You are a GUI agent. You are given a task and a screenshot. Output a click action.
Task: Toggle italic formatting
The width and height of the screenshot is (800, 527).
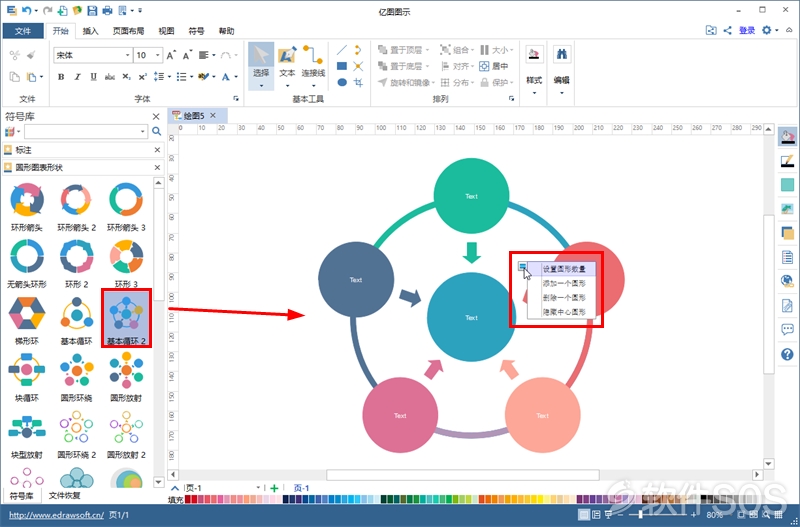pos(78,77)
